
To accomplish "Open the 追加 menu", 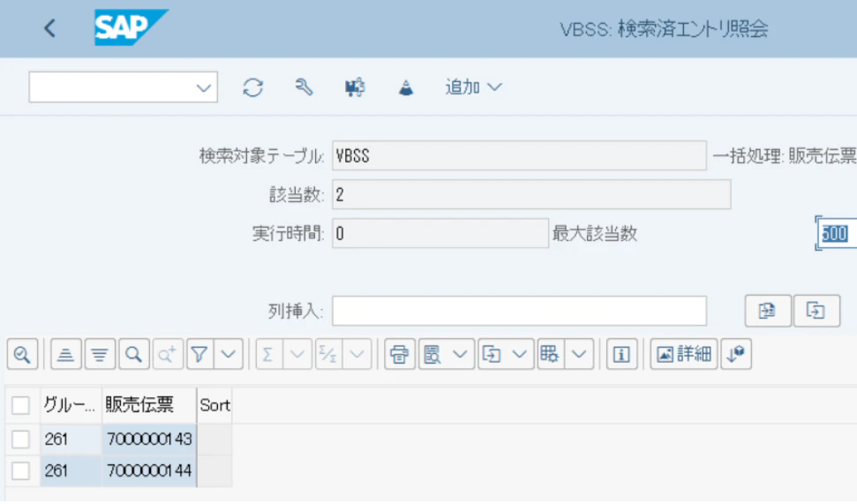I will pos(473,87).
